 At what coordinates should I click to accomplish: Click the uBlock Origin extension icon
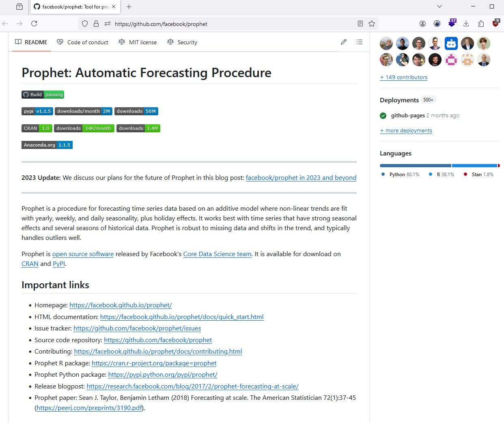point(495,23)
